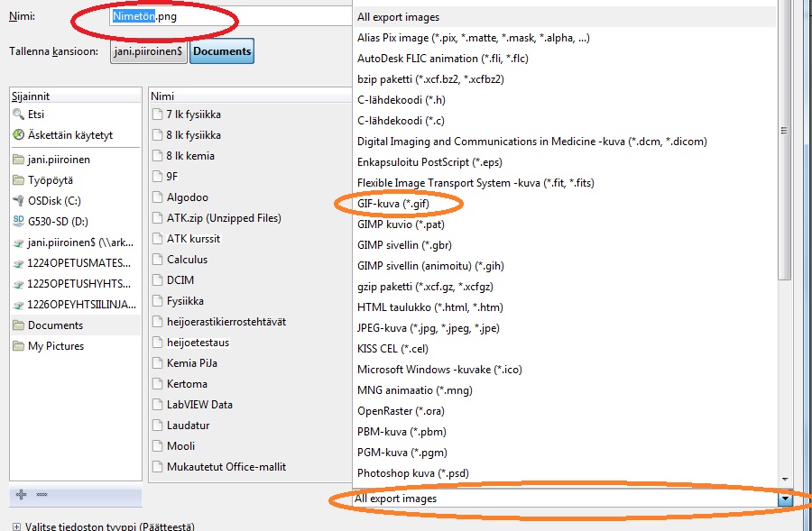
Task: Choose JPEG-kuva from file type list
Action: pos(428,328)
